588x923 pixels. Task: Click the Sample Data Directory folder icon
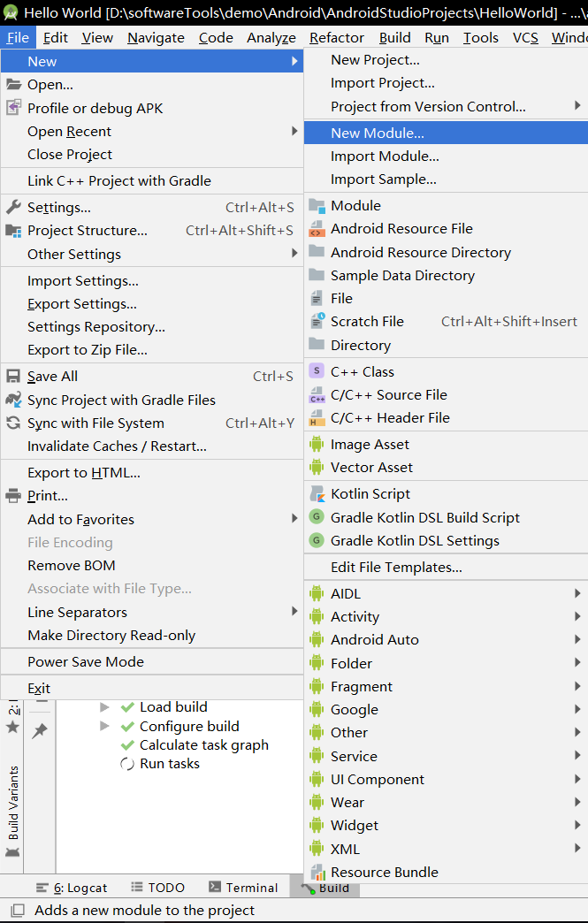tap(317, 275)
